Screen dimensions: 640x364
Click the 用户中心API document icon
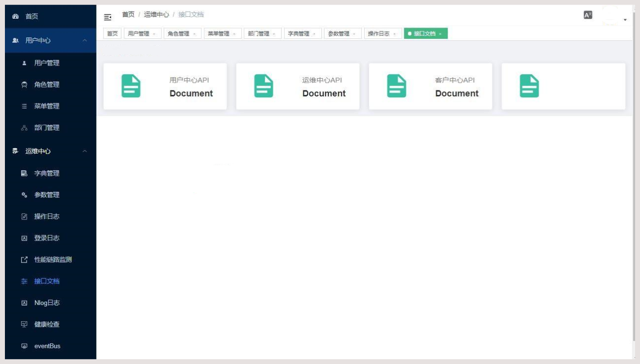(x=131, y=86)
